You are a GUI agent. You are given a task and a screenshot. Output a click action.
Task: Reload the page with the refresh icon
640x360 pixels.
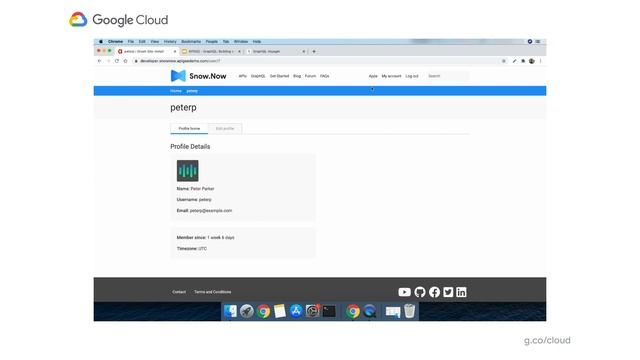pos(117,61)
